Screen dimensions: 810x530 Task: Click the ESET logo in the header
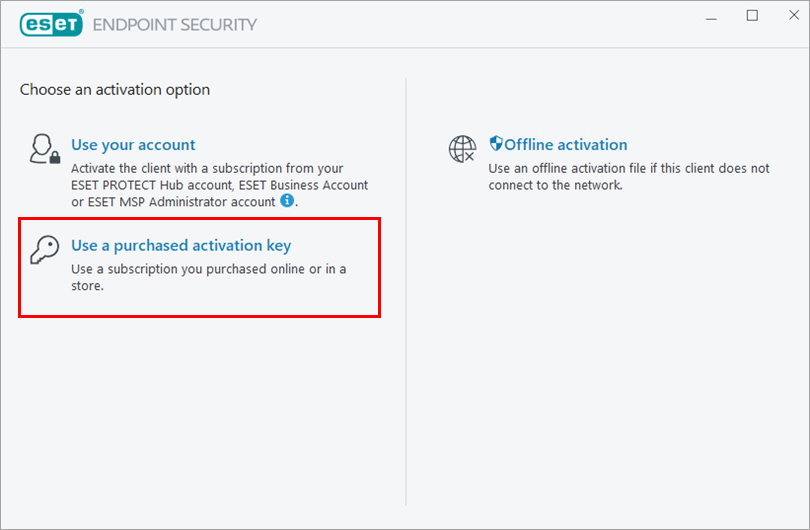(x=52, y=23)
